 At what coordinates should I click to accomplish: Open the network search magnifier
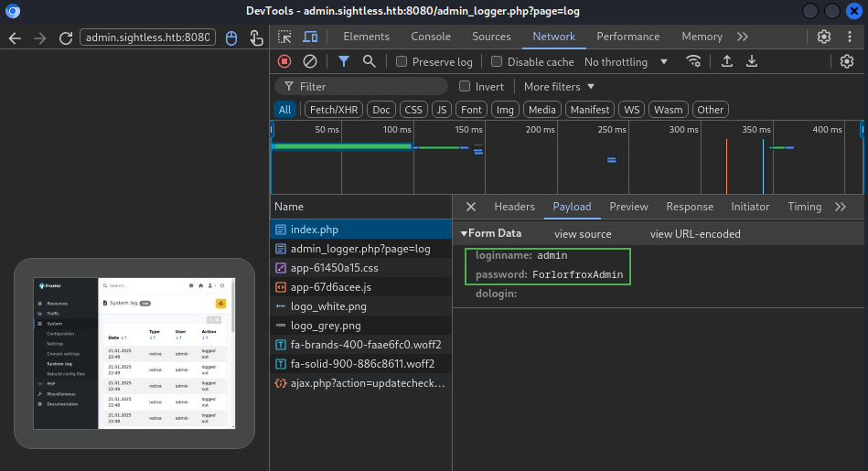click(370, 61)
